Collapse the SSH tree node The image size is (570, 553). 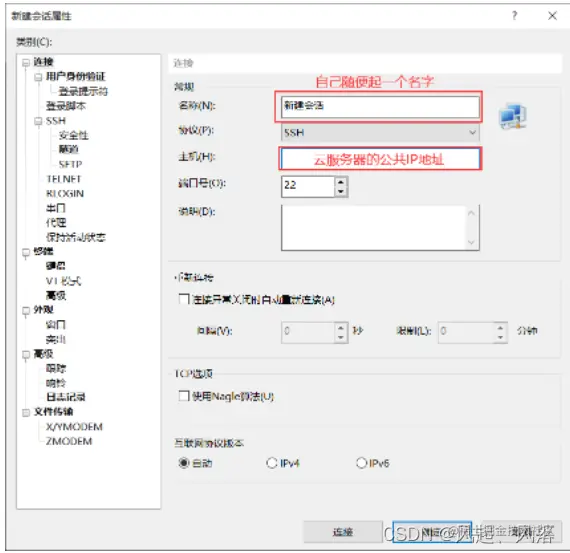tap(38, 121)
